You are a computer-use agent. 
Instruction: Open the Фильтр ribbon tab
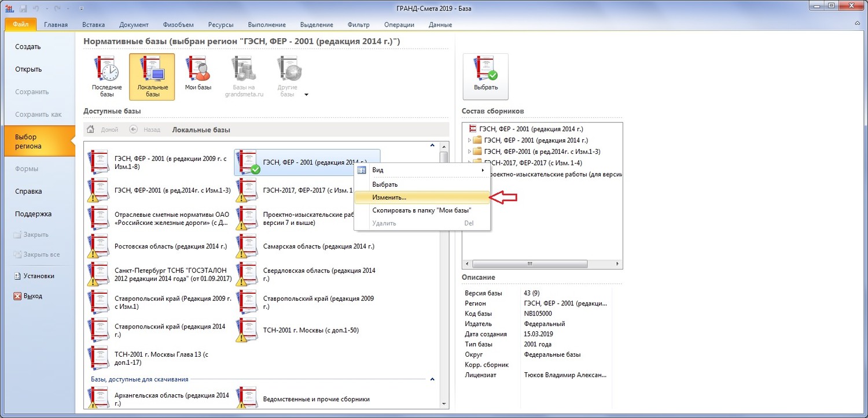(359, 24)
